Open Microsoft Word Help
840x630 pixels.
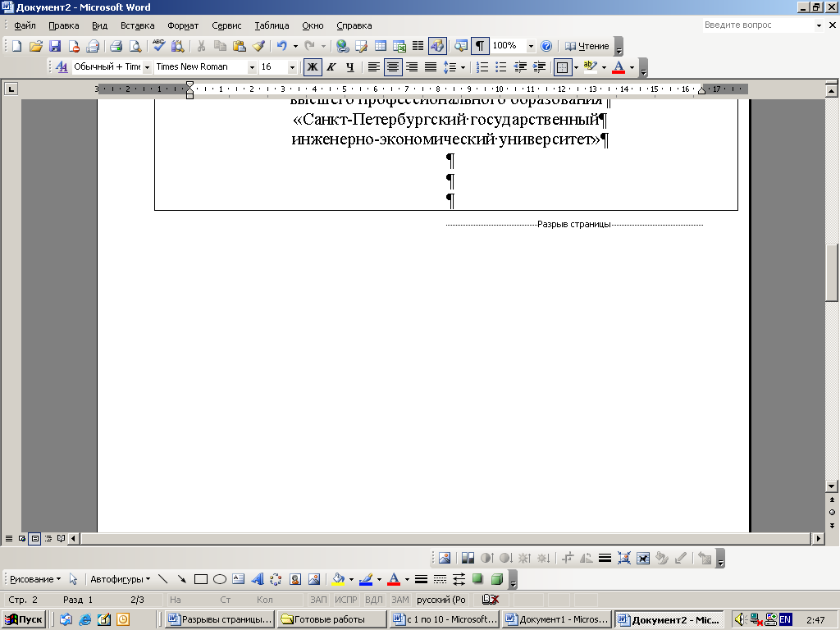(546, 46)
